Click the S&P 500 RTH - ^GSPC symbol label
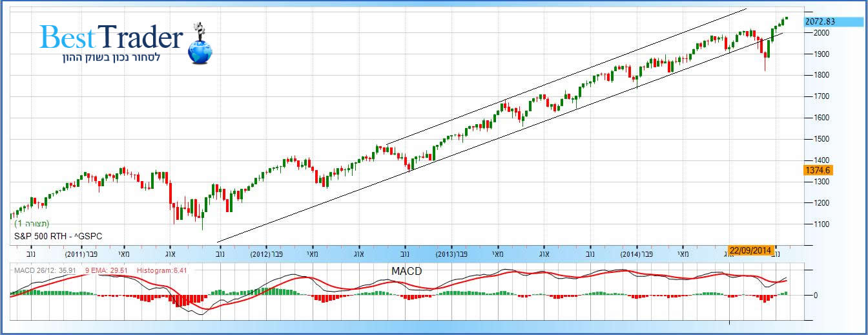Image resolution: width=868 pixels, height=335 pixels. [x=58, y=237]
